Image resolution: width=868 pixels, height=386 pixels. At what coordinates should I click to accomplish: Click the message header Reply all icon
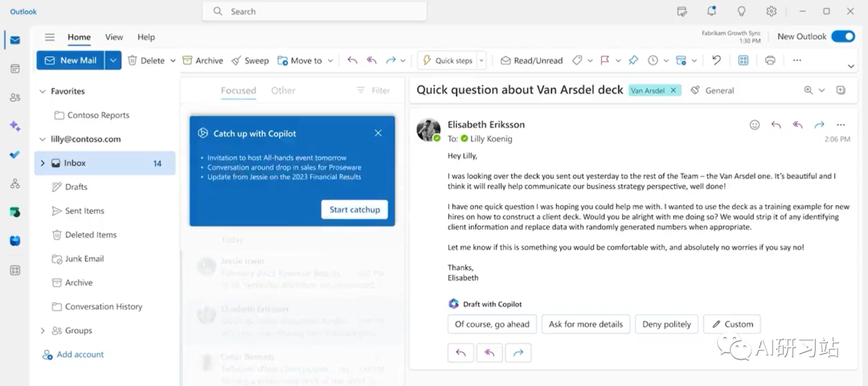pos(798,125)
